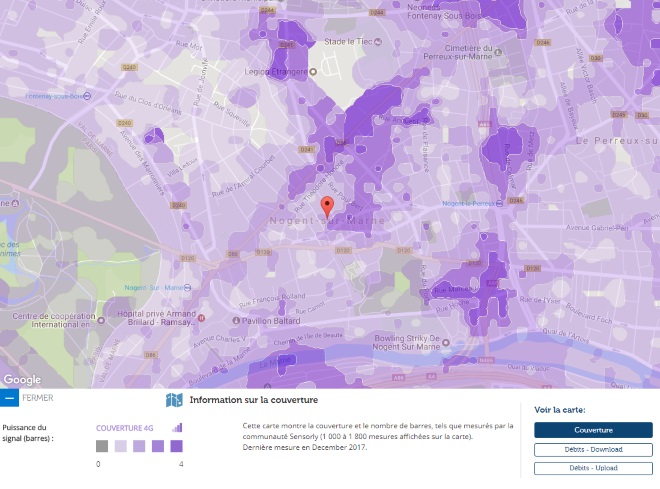
Task: Switch map to Débits - Upload
Action: [x=593, y=468]
